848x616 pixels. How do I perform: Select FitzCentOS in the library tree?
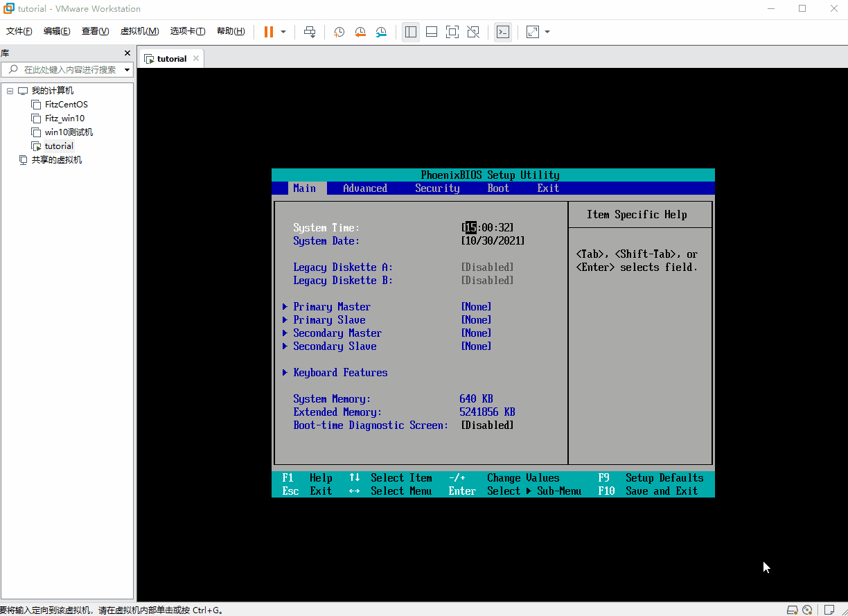[x=66, y=105]
